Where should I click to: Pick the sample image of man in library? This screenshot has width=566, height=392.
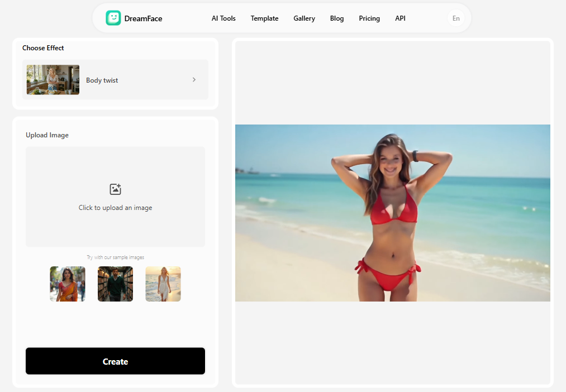click(x=115, y=284)
